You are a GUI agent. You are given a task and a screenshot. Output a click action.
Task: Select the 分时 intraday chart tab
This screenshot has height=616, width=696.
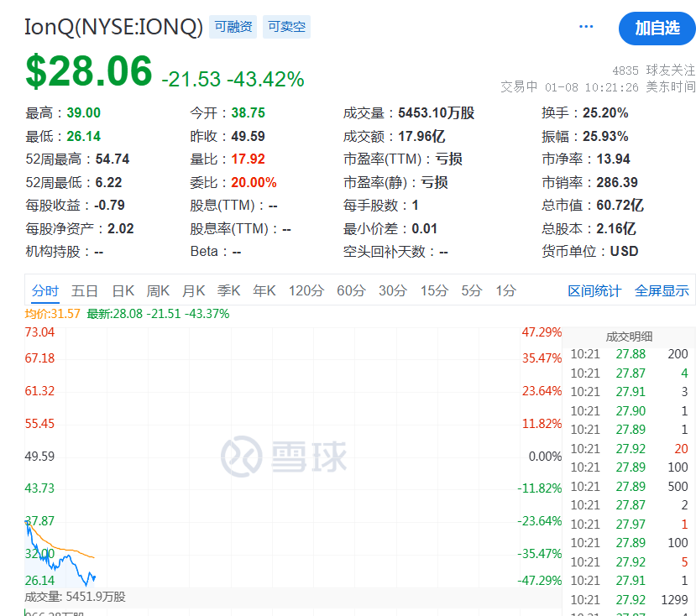click(45, 291)
